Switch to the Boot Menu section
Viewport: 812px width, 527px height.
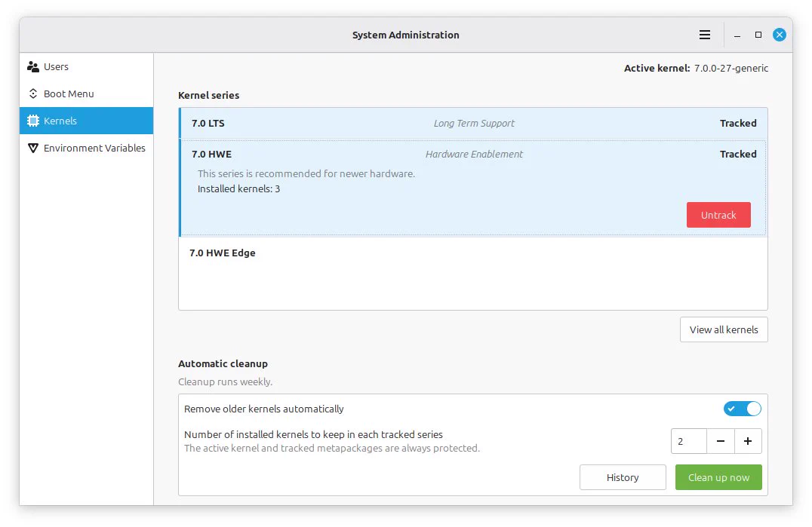(x=87, y=93)
